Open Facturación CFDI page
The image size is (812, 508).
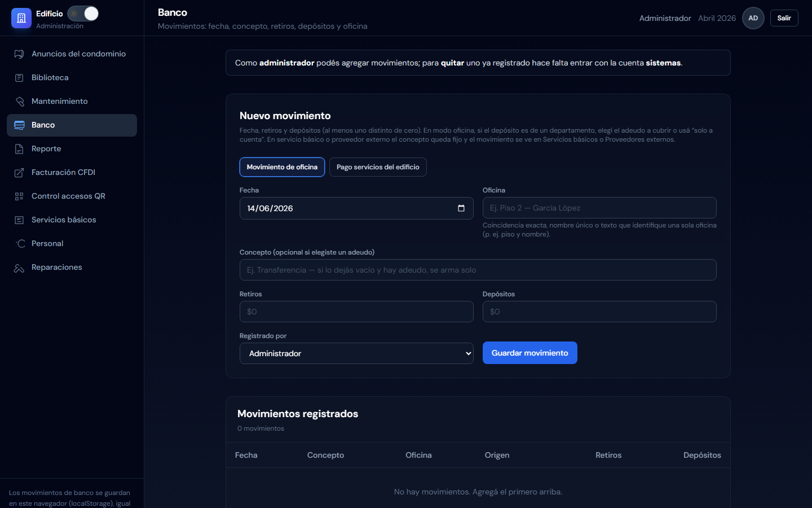tap(72, 173)
